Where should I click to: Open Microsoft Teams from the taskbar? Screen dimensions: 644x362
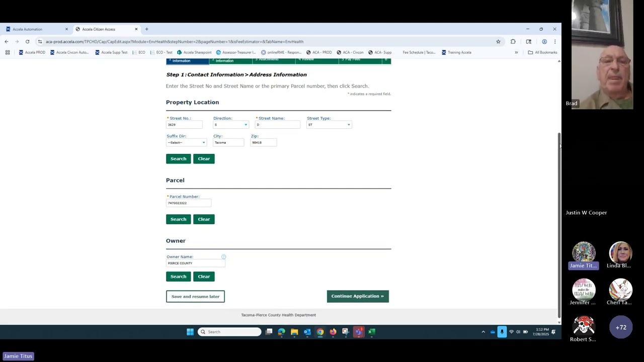[x=358, y=332]
